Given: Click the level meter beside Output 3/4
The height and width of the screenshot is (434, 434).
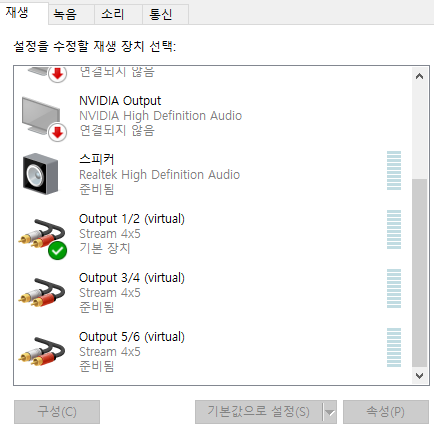Looking at the screenshot, I should click(394, 289).
